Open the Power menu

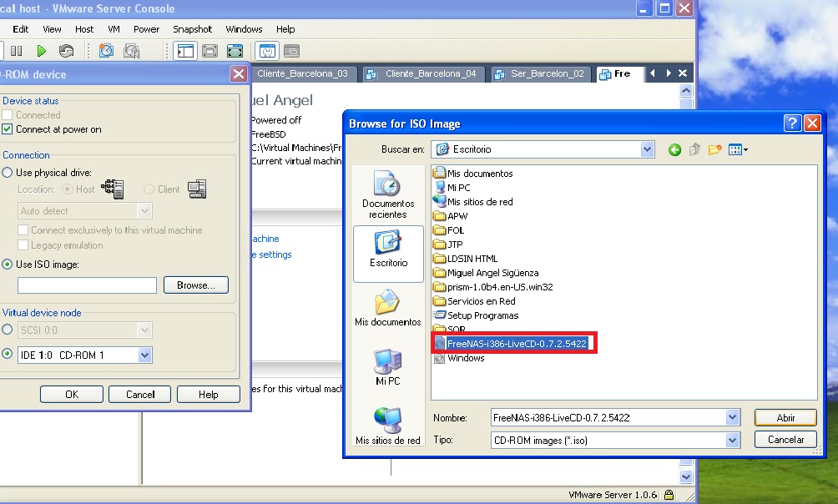click(x=146, y=29)
